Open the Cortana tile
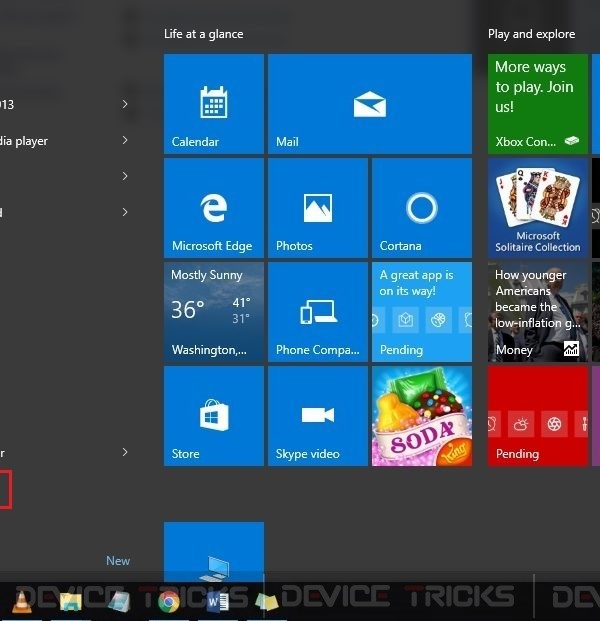The width and height of the screenshot is (600, 621). click(x=422, y=208)
